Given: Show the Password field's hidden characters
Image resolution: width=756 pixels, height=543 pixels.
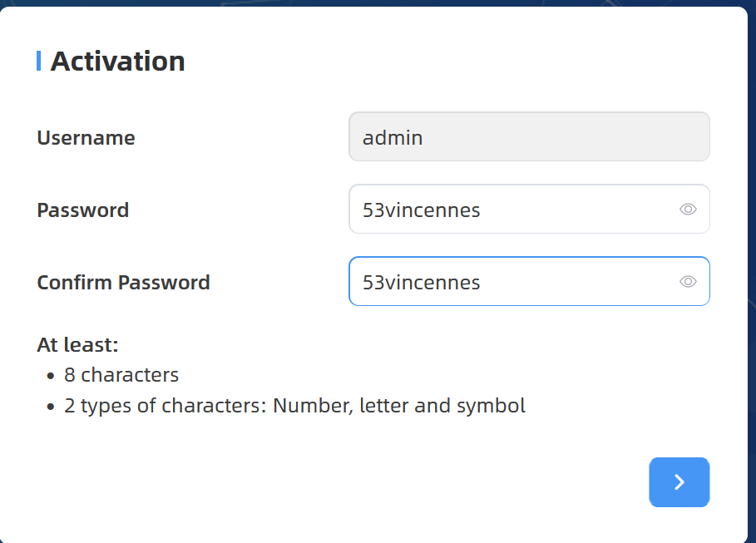Looking at the screenshot, I should pyautogui.click(x=688, y=210).
